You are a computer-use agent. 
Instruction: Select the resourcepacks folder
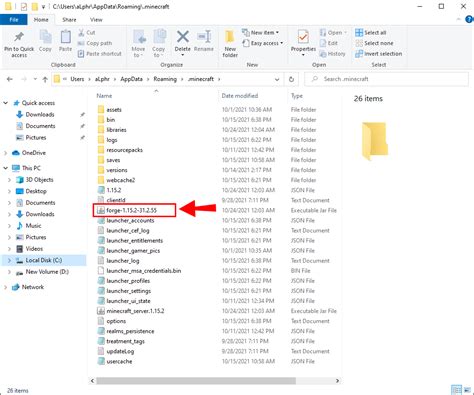tap(124, 150)
